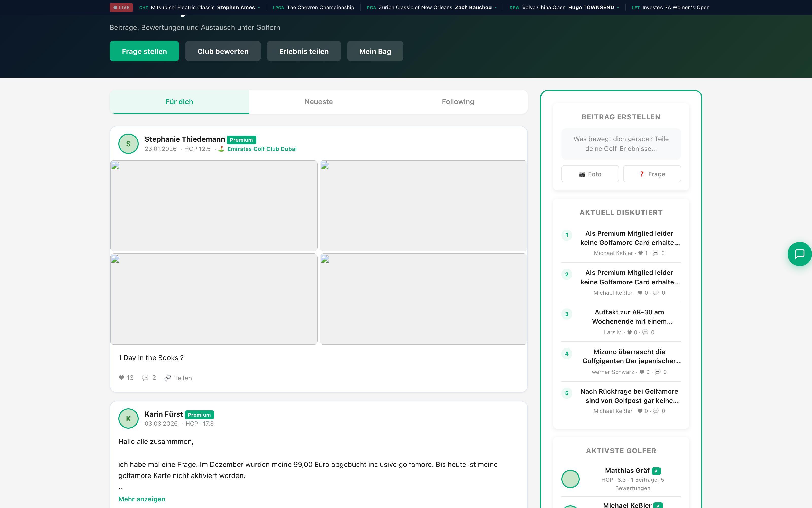Click the Premium badge next to Stephanie Thiedemann

[241, 140]
